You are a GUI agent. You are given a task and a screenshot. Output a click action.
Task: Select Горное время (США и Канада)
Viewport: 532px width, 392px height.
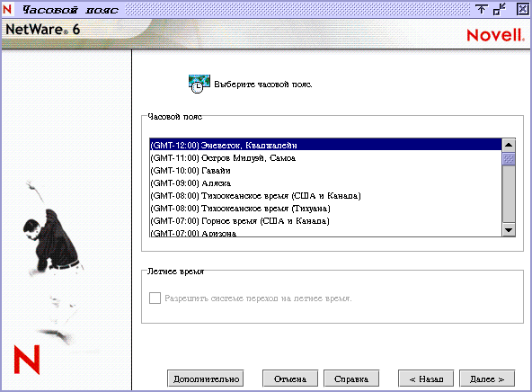coord(325,220)
